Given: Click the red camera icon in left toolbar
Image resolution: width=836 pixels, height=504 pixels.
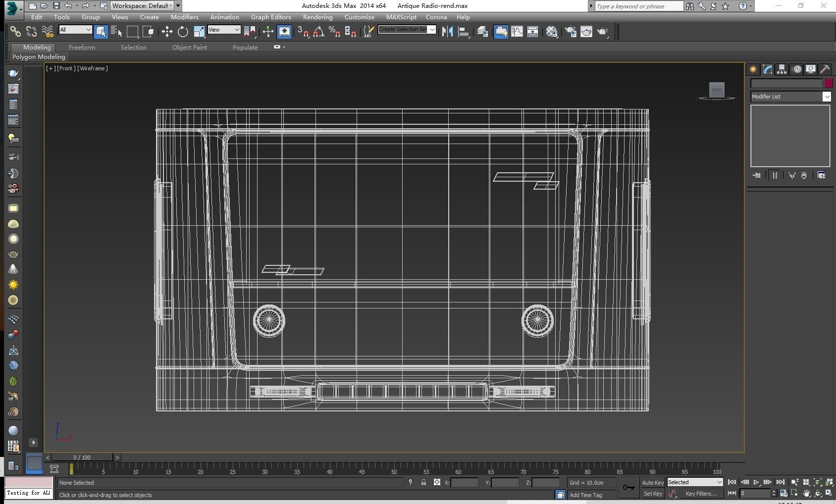Looking at the screenshot, I should 13,189.
